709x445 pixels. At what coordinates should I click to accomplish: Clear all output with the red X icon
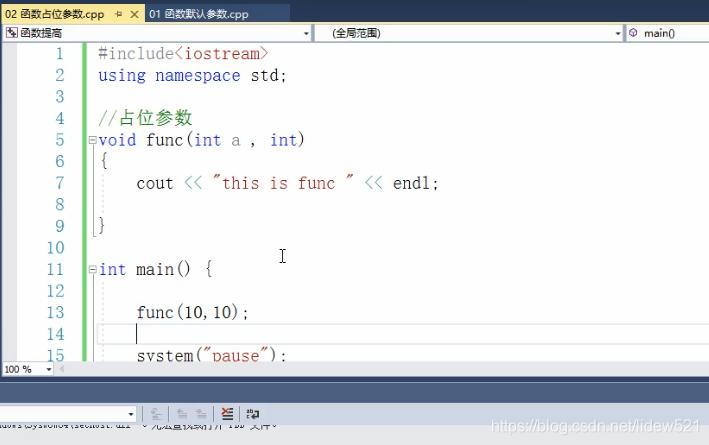(x=227, y=414)
